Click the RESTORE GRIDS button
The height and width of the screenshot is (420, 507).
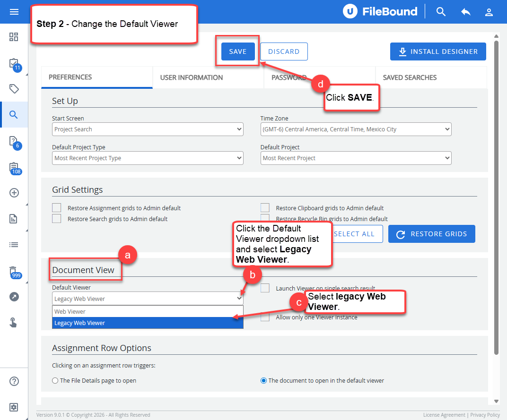pos(432,234)
